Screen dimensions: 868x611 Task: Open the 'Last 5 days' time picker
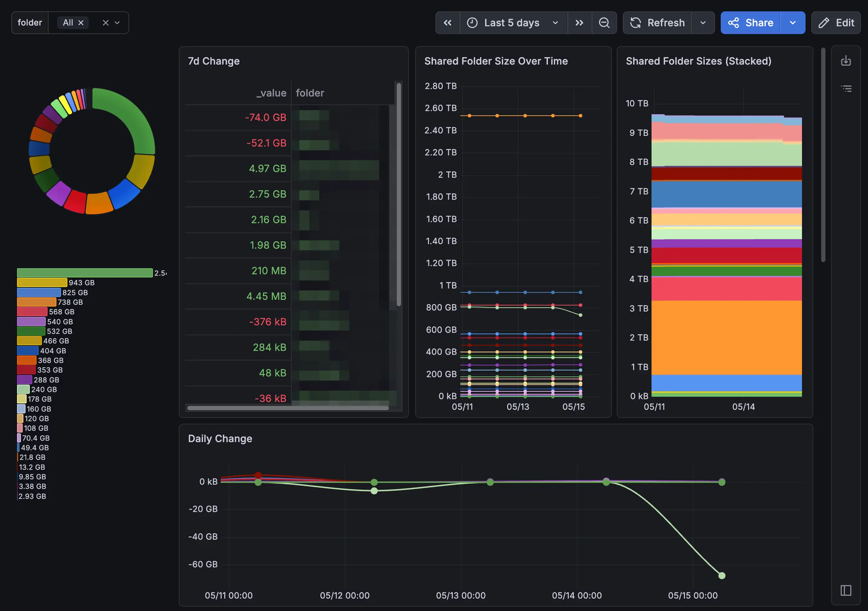click(513, 23)
